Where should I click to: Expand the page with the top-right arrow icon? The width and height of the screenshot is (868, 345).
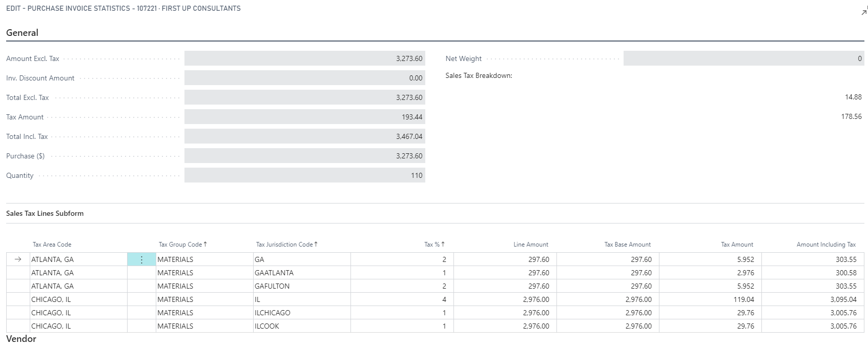[864, 12]
